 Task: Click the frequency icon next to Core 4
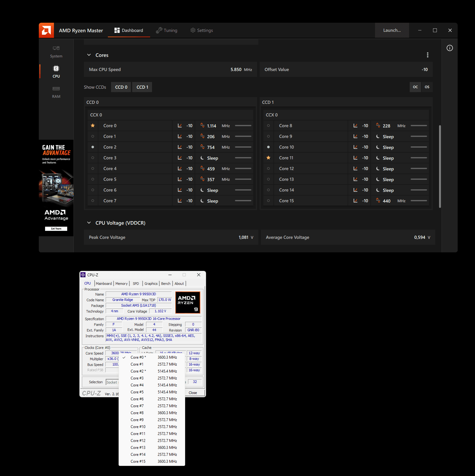click(x=202, y=168)
